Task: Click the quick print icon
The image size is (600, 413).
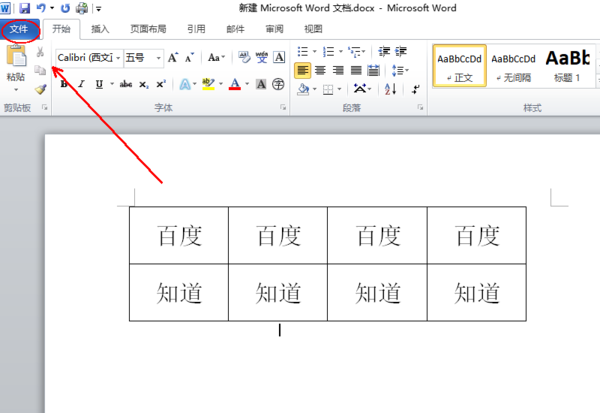Action: 82,8
